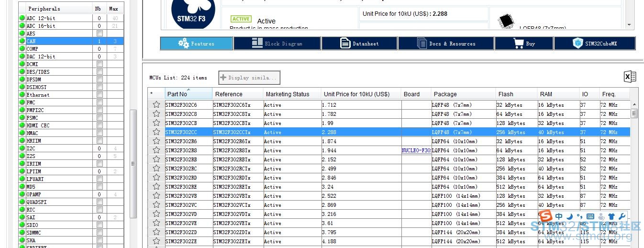The image size is (644, 248).
Task: Star the STM32F302RC row
Action: 156,169
